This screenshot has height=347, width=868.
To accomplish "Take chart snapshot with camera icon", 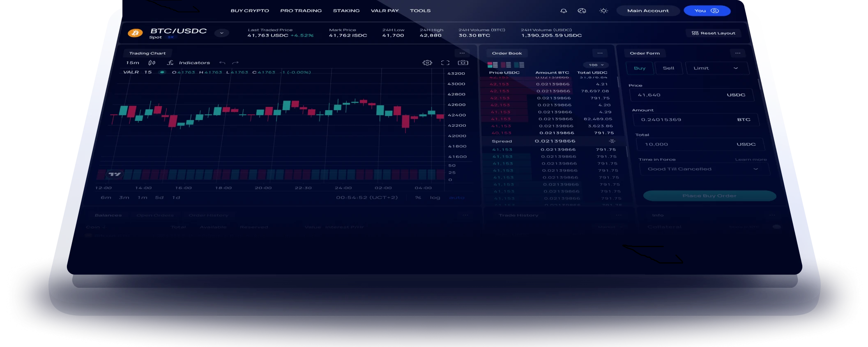I will point(463,63).
